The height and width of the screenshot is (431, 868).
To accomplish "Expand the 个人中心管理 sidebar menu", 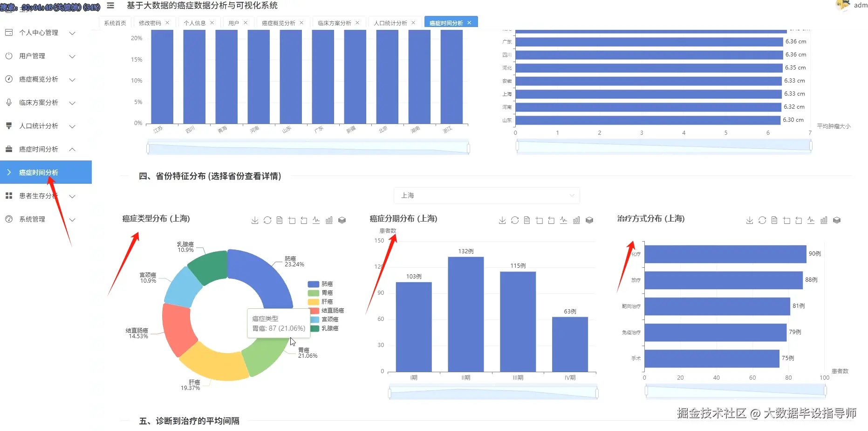I will point(46,33).
